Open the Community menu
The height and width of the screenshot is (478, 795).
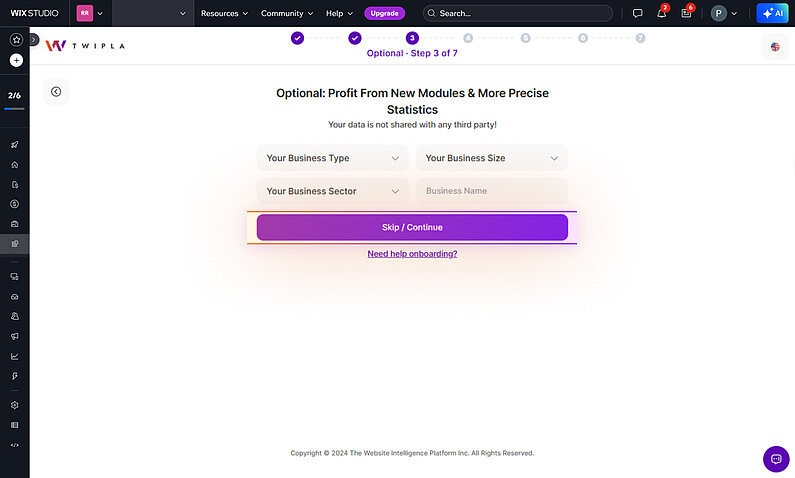(x=287, y=14)
